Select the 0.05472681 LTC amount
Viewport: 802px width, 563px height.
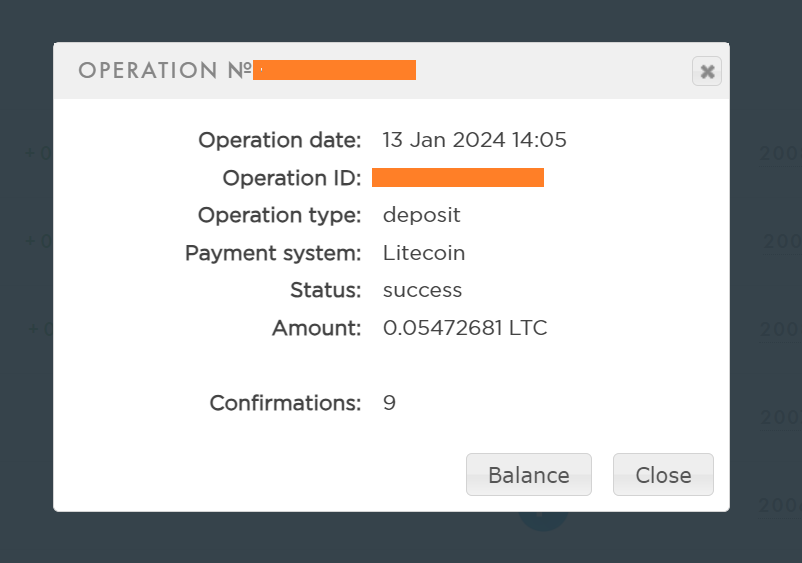(465, 328)
